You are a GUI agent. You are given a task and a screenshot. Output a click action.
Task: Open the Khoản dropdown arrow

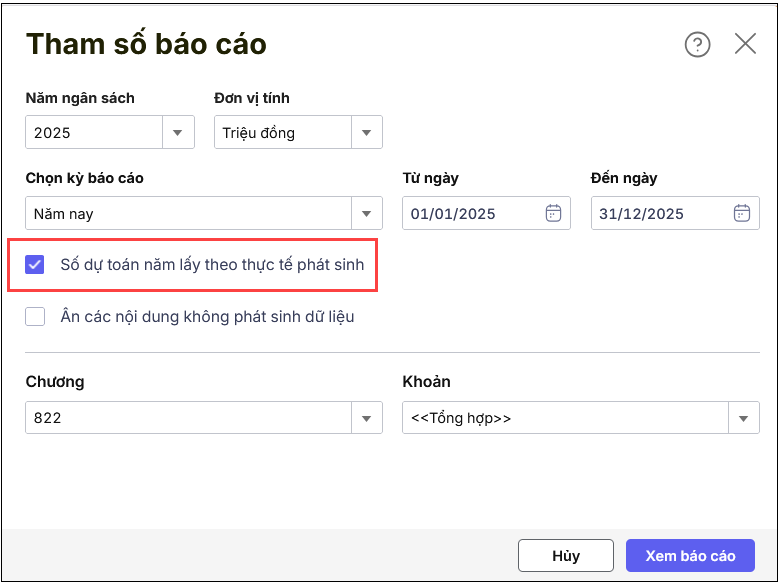pos(743,418)
